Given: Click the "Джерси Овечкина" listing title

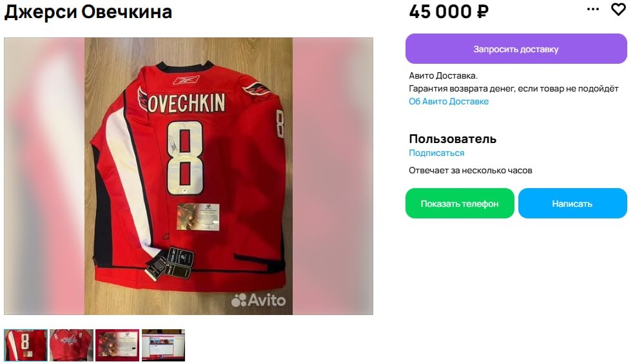Looking at the screenshot, I should click(x=88, y=12).
